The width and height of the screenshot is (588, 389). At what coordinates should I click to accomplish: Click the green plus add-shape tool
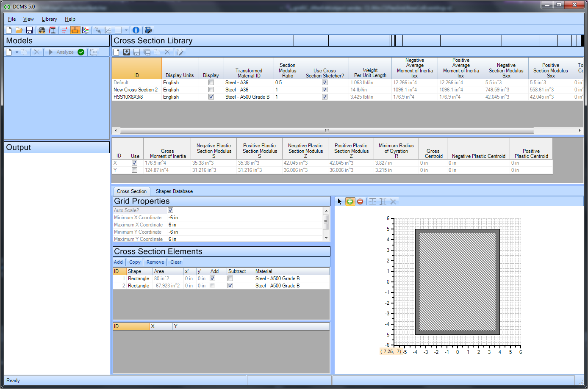pos(350,201)
